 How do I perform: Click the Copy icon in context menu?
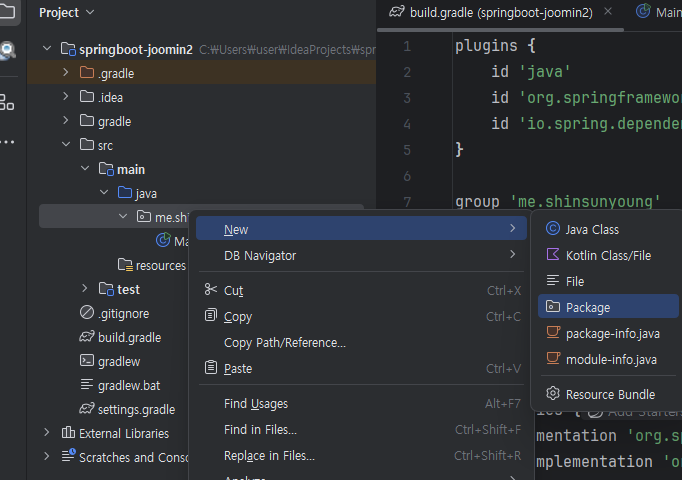click(211, 315)
